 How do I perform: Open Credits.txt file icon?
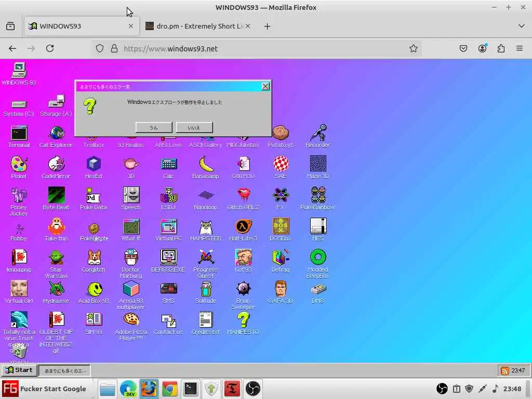click(x=206, y=324)
